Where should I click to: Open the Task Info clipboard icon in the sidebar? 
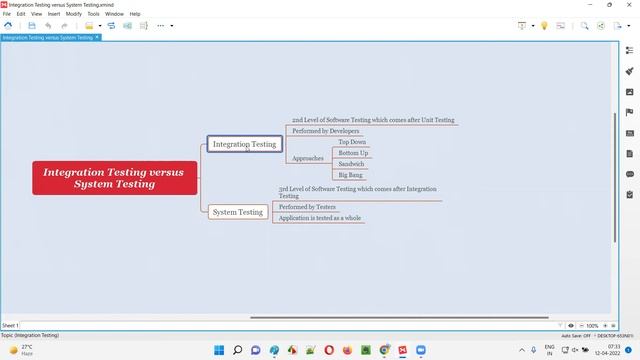point(629,195)
